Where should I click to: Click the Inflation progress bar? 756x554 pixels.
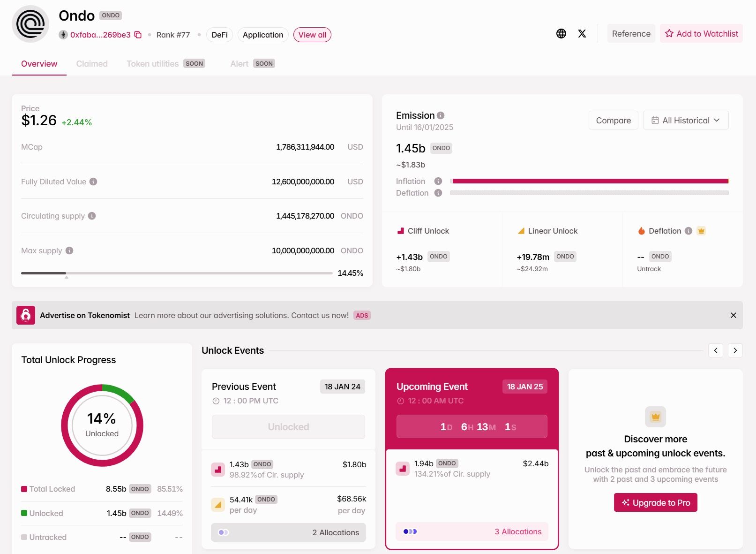[589, 181]
